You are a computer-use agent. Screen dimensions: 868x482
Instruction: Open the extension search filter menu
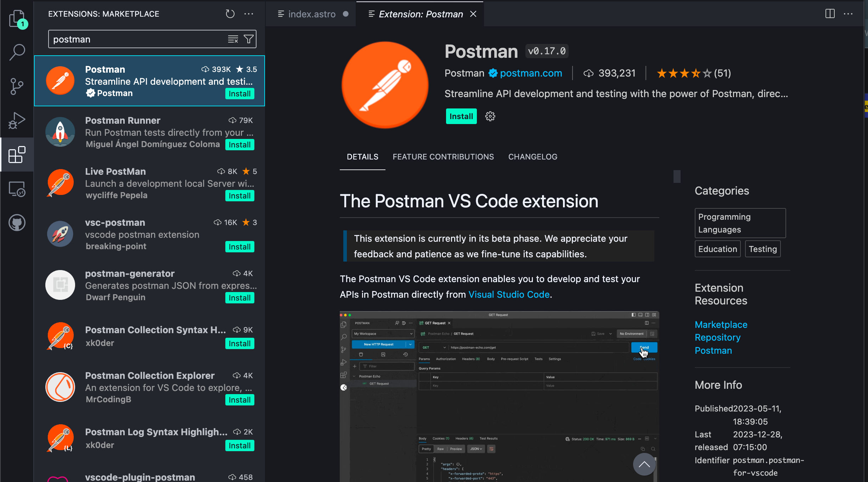249,39
